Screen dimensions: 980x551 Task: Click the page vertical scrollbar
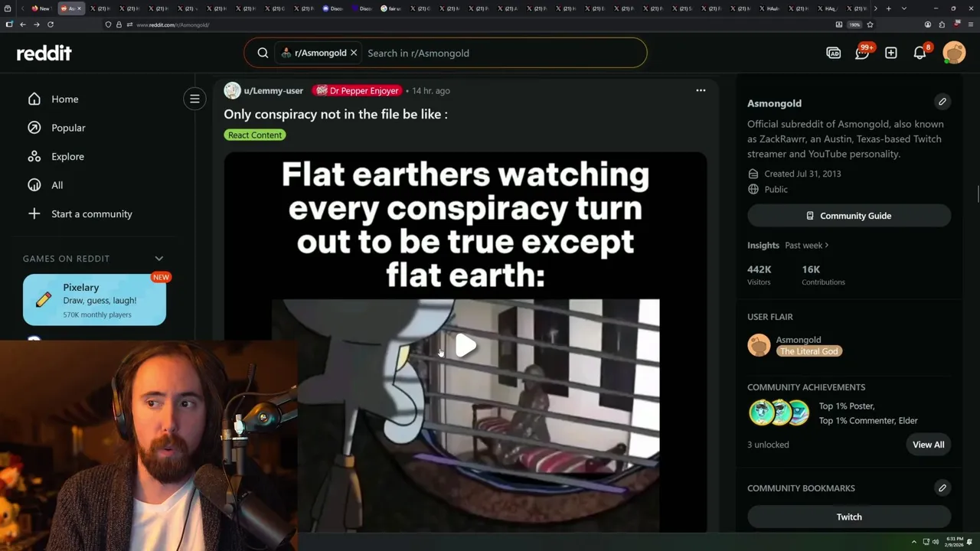click(x=977, y=193)
